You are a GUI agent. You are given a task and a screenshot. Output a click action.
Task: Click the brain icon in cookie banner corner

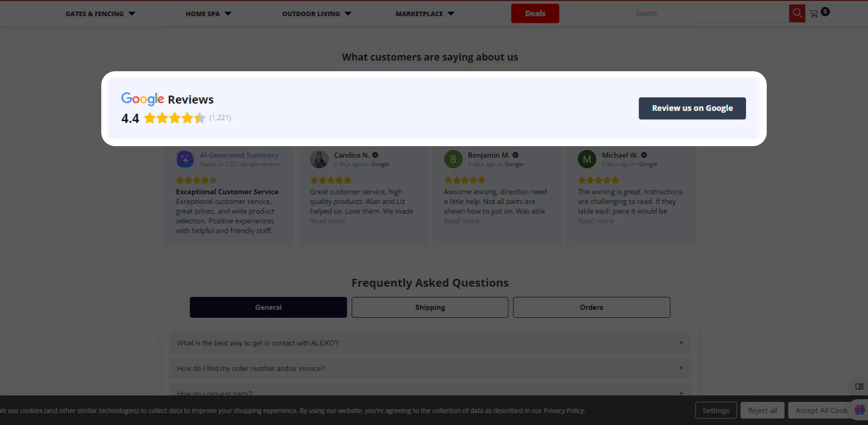click(x=860, y=410)
